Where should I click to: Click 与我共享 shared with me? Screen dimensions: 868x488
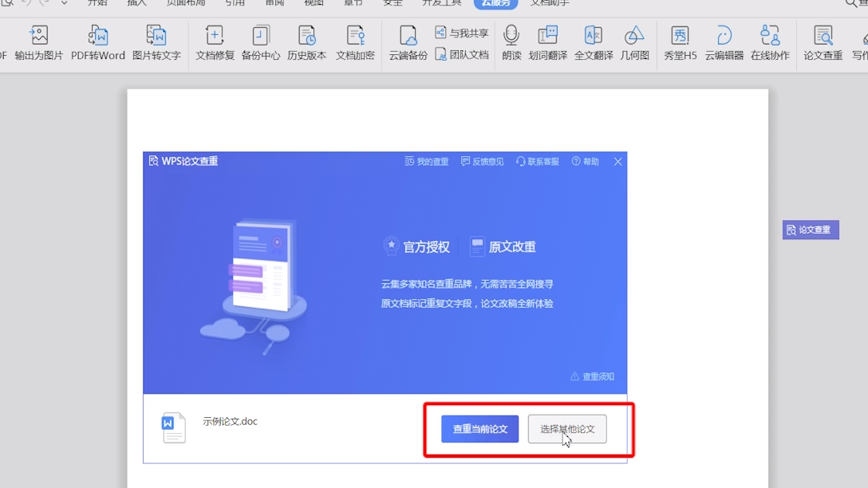(x=462, y=33)
